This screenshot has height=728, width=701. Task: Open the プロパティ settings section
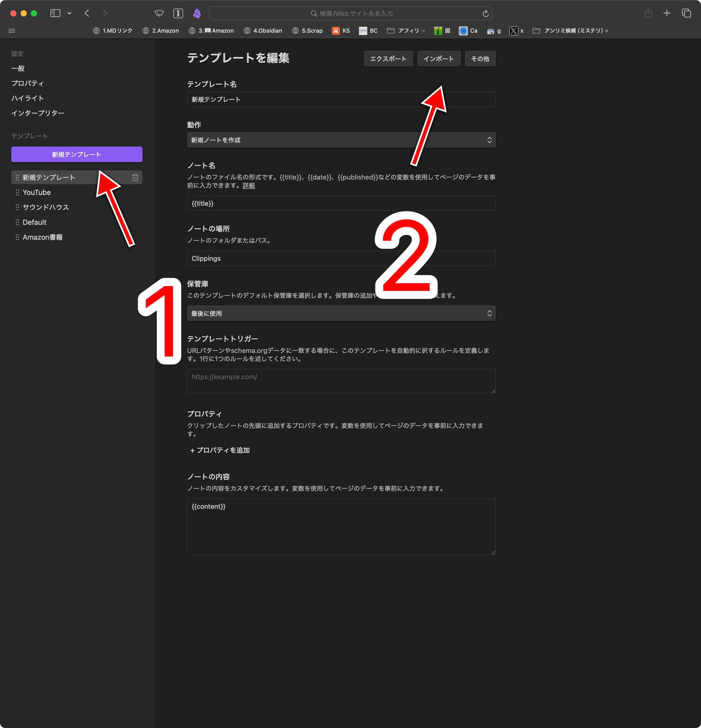pyautogui.click(x=28, y=83)
